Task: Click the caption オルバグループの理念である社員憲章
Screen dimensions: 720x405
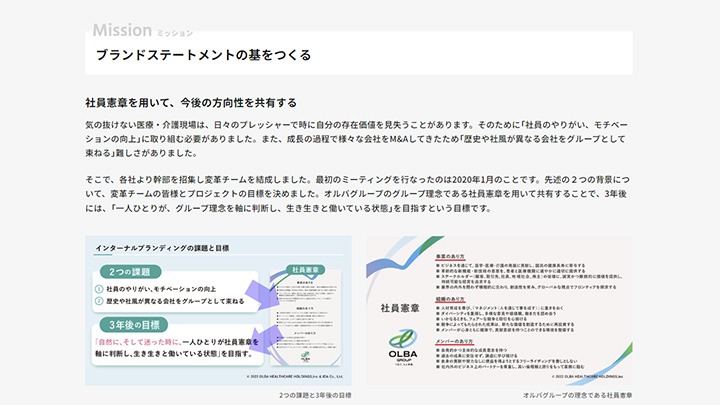Action: [577, 395]
